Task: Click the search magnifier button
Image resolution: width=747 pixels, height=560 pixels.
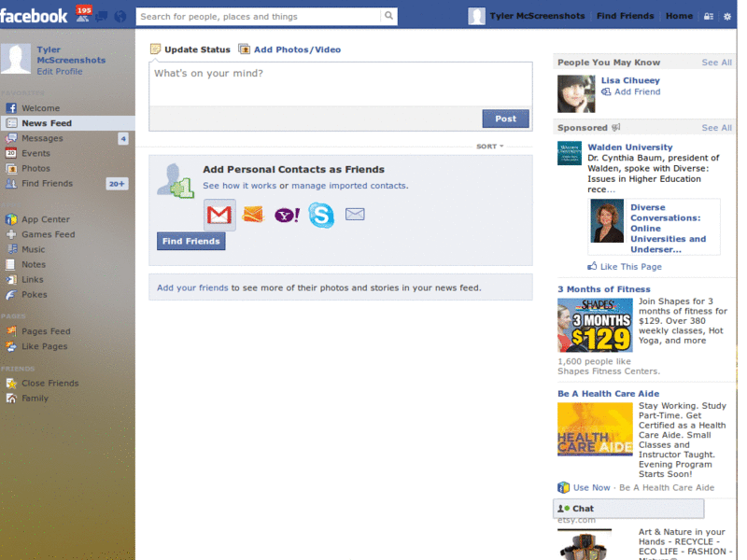Action: pyautogui.click(x=388, y=16)
